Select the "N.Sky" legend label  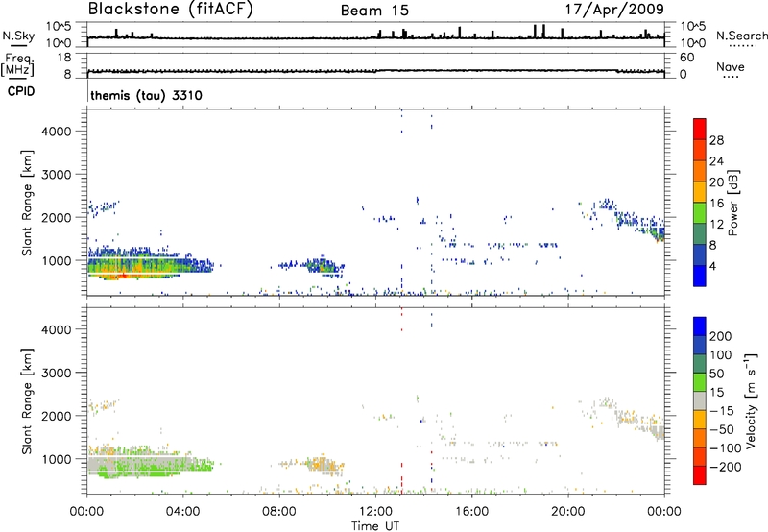[18, 36]
